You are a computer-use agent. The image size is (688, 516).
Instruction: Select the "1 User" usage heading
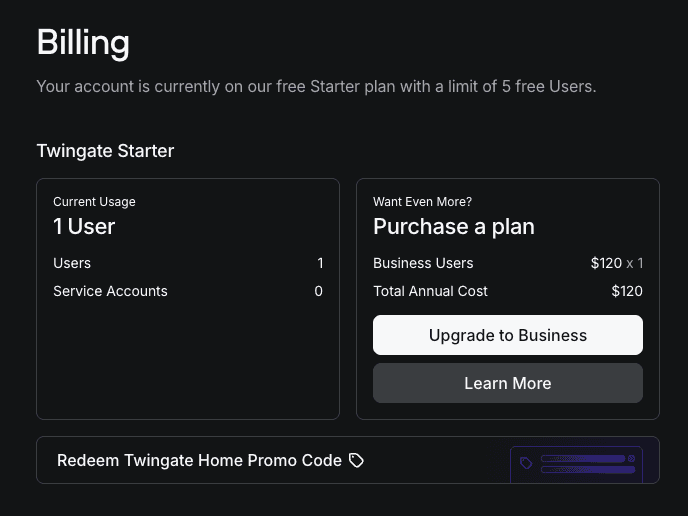[x=84, y=227]
